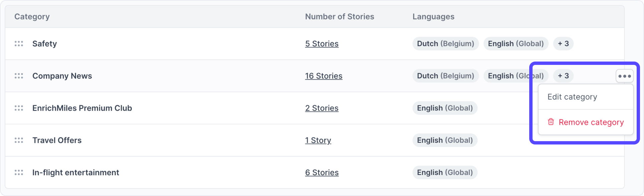Screen dimensions: 644x196
Task: Select the In-flight entertainment category name
Action: point(76,173)
